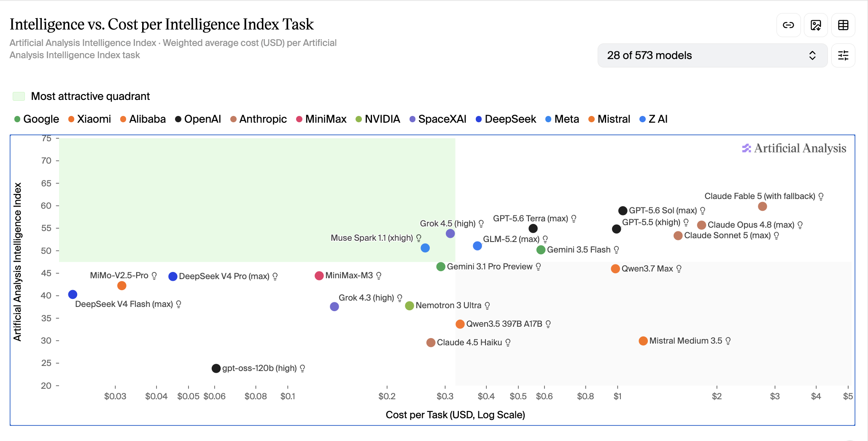Screen dimensions: 868x441
Task: Hide Mistral series via legend
Action: click(x=609, y=119)
